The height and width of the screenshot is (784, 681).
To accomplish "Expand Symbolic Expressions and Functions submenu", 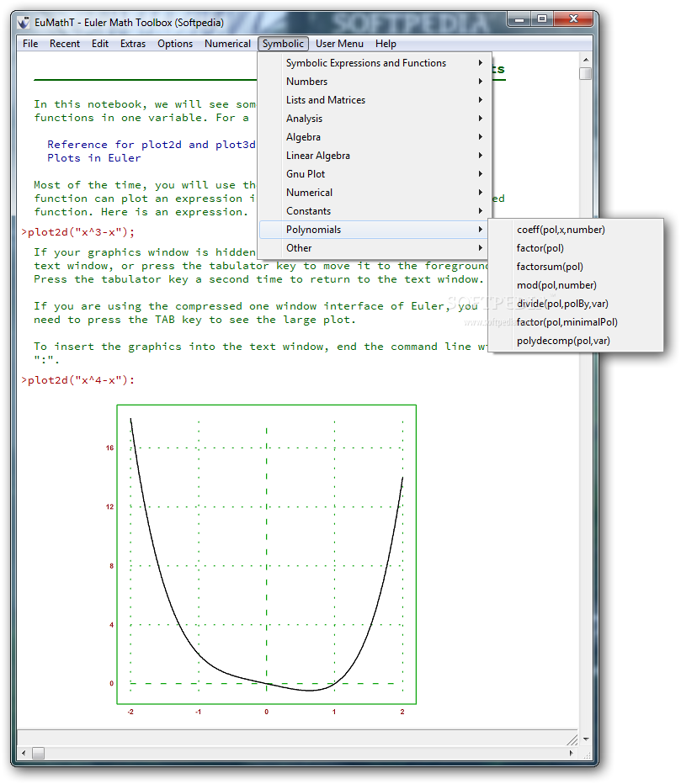I will pyautogui.click(x=374, y=63).
